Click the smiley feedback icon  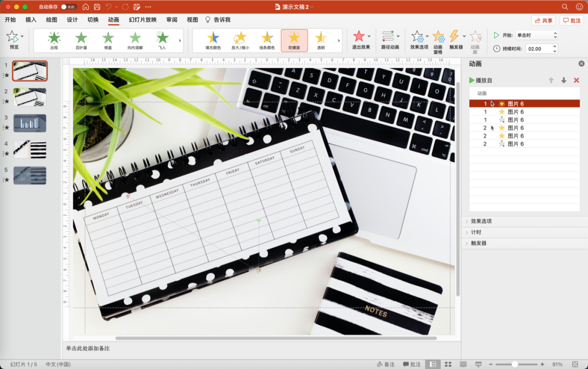click(x=579, y=7)
